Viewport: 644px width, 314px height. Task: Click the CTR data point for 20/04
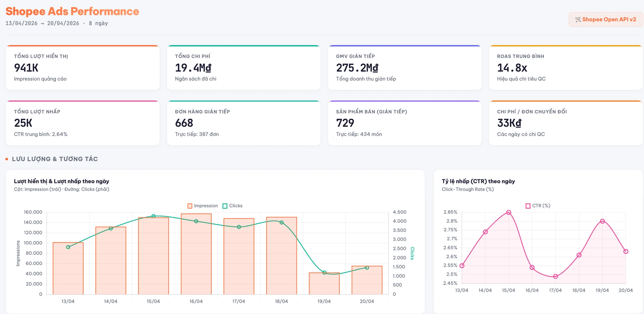tap(626, 252)
